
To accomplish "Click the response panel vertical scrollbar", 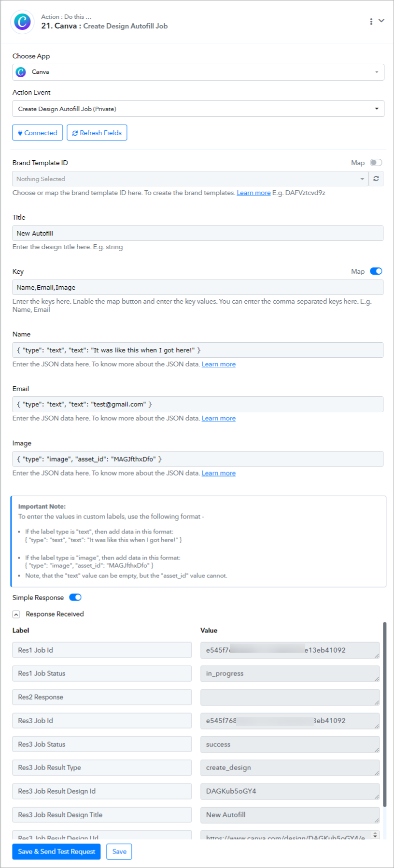I will click(384, 714).
